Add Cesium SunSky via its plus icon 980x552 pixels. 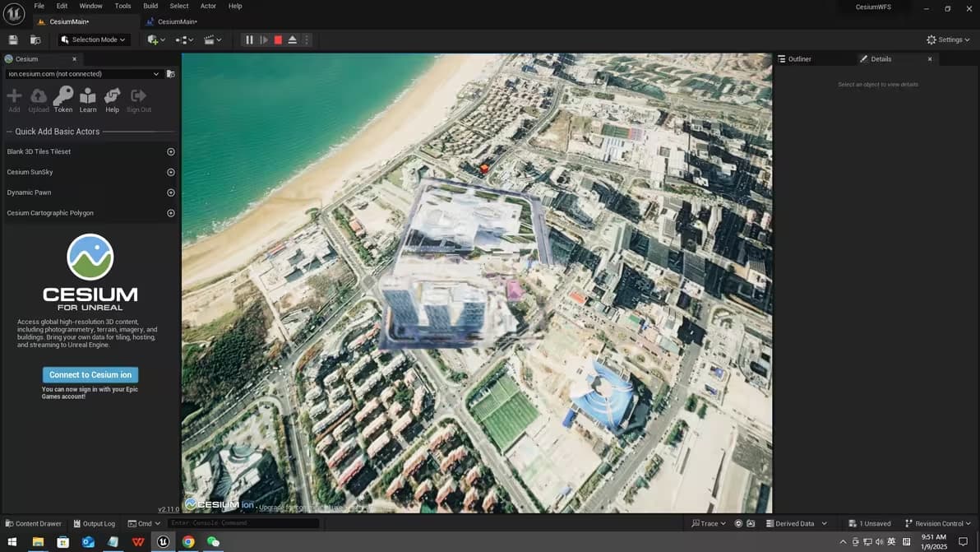click(x=171, y=172)
